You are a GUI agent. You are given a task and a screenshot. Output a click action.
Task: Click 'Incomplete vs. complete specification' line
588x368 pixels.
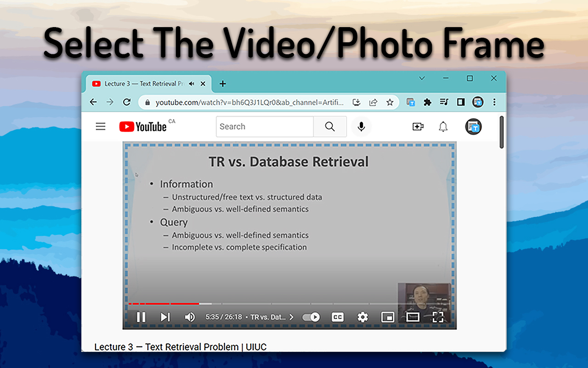point(239,247)
